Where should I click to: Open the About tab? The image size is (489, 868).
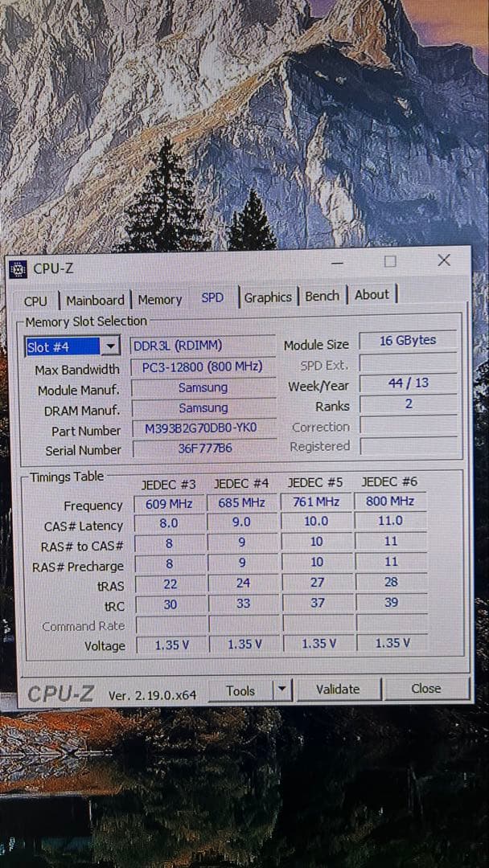372,295
